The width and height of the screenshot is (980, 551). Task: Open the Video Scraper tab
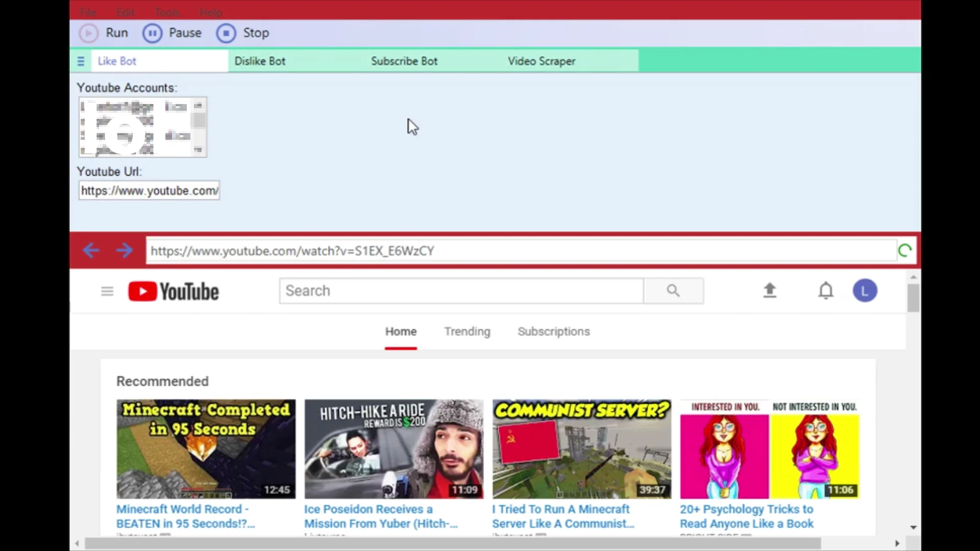pos(541,61)
